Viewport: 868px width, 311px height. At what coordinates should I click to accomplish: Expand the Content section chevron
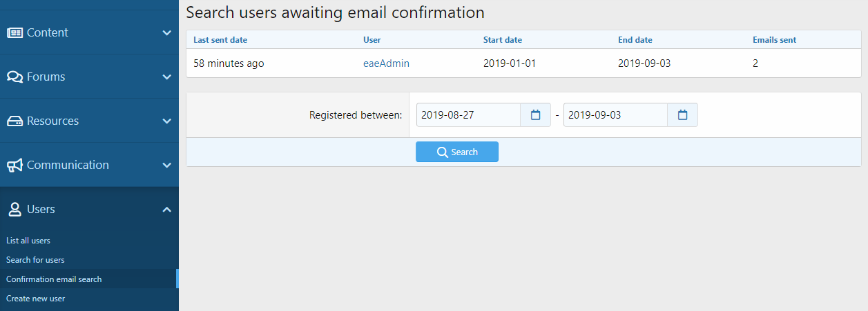(x=166, y=32)
